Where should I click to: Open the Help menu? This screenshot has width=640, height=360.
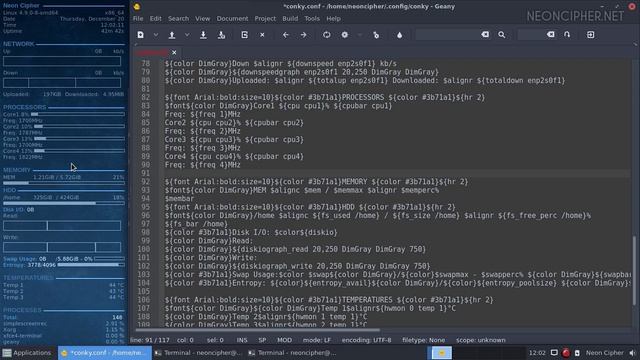point(333,19)
